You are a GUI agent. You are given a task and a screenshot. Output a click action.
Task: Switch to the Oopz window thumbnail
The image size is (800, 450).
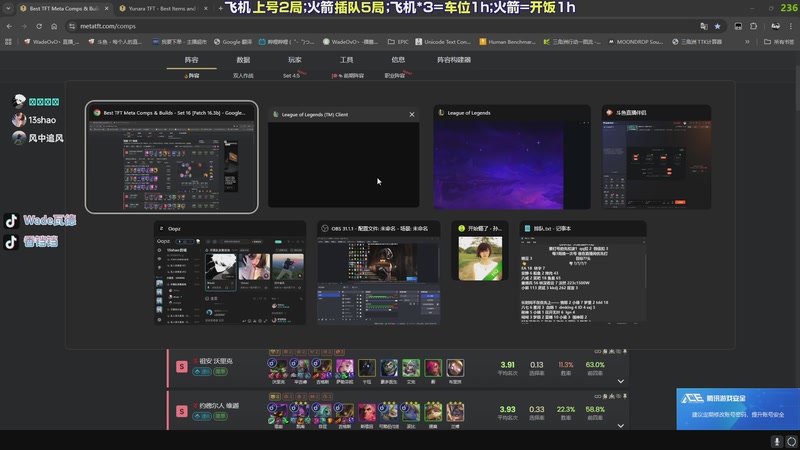[230, 273]
